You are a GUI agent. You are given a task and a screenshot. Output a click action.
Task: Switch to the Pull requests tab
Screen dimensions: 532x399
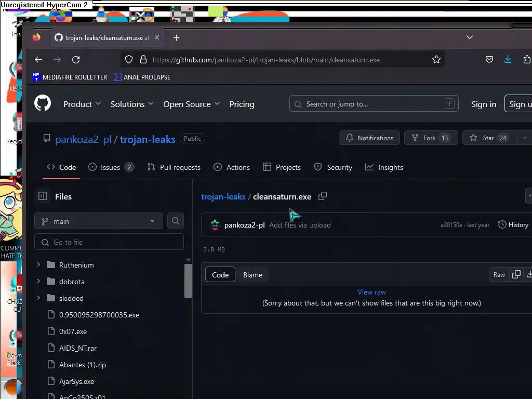point(174,167)
